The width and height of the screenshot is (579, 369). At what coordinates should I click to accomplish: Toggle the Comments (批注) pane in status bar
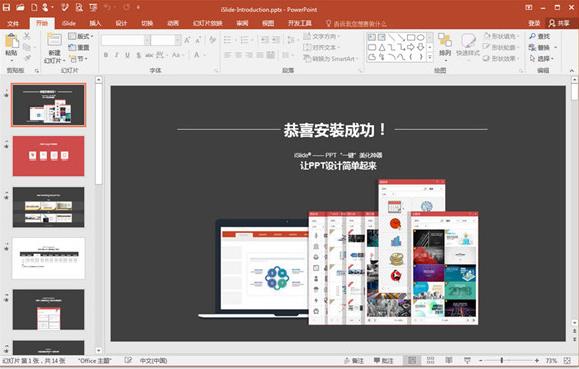coord(383,361)
